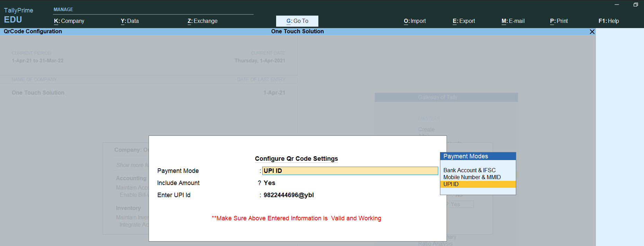Open F1: Help
Viewport: 644px width, 246px height.
pyautogui.click(x=609, y=21)
